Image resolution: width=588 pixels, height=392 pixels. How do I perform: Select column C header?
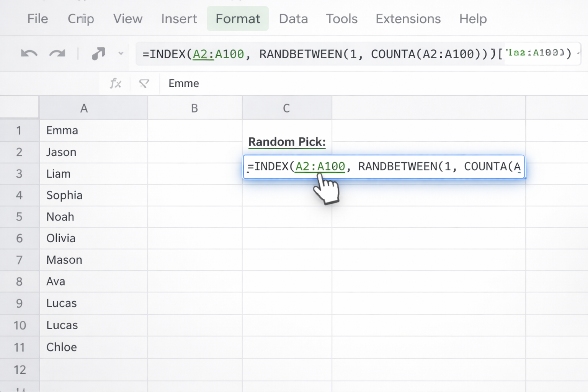click(287, 108)
